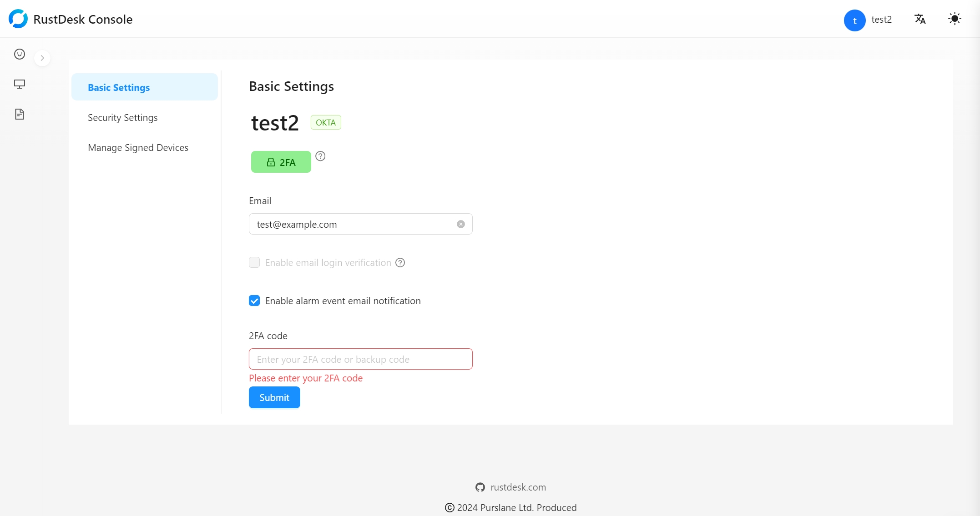The height and width of the screenshot is (516, 980).
Task: Open the monitor devices sidebar icon
Action: point(20,84)
